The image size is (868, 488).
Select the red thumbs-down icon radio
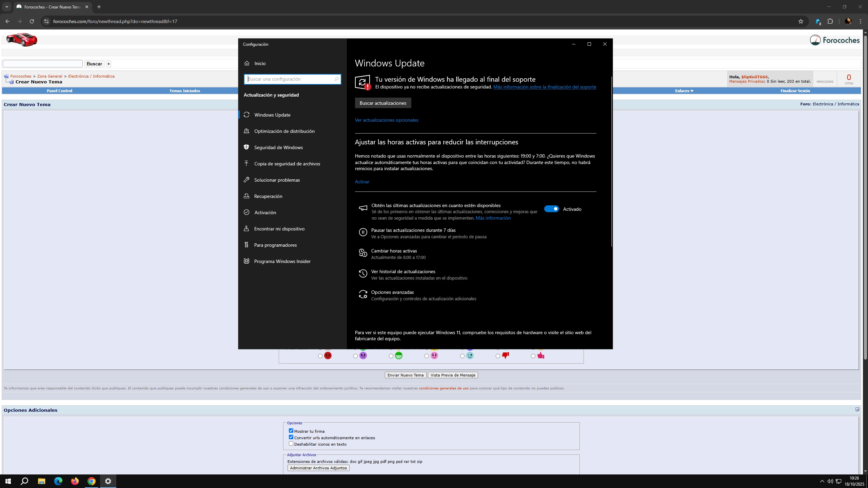[x=498, y=356]
